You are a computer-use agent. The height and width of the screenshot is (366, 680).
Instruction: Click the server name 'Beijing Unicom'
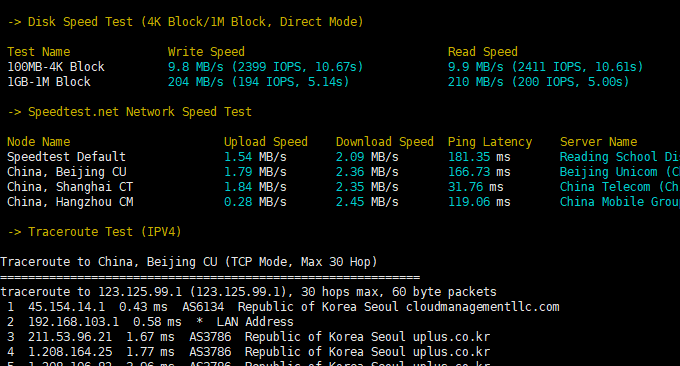tap(608, 172)
